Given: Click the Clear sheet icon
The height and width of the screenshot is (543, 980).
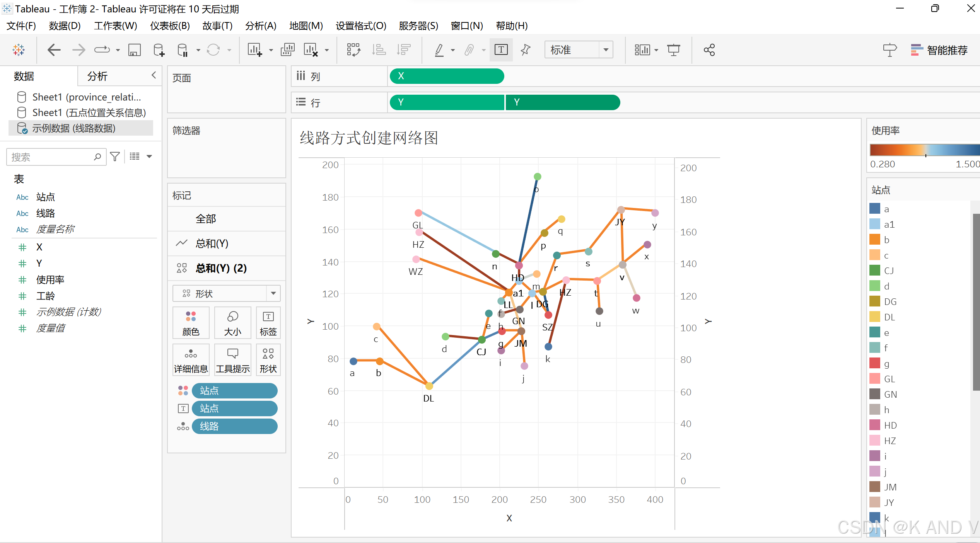Looking at the screenshot, I should point(311,50).
